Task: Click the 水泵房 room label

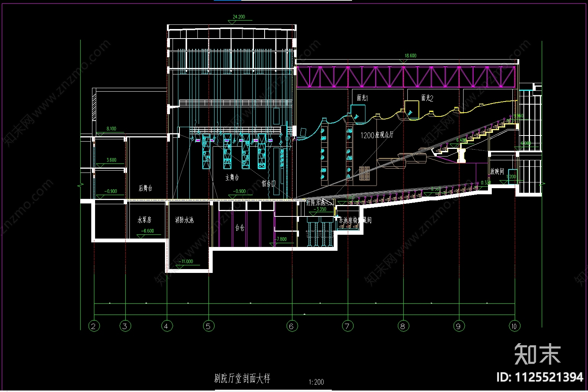Action: pos(145,220)
